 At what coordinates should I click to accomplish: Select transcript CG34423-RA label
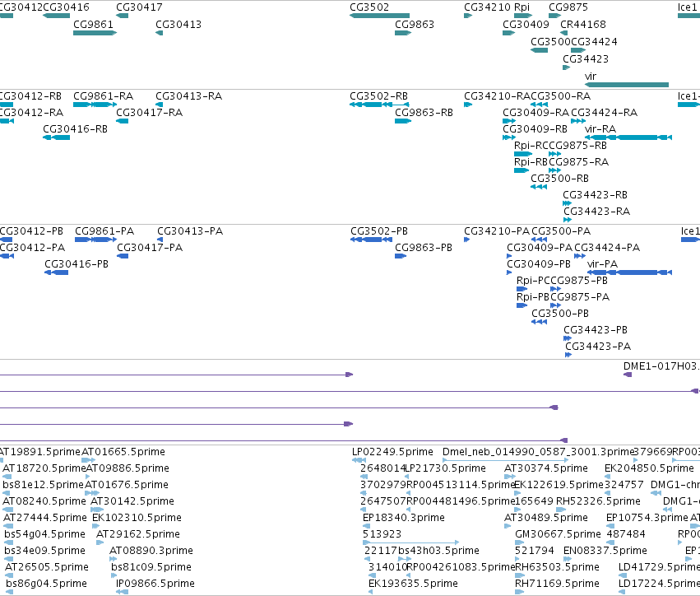coord(597,211)
